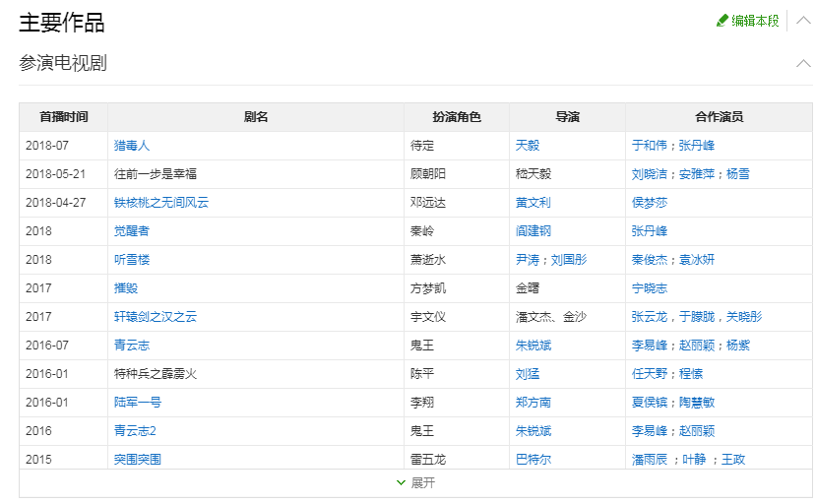Open actor 杨雪 link
This screenshot has width=816, height=504.
coord(738,174)
